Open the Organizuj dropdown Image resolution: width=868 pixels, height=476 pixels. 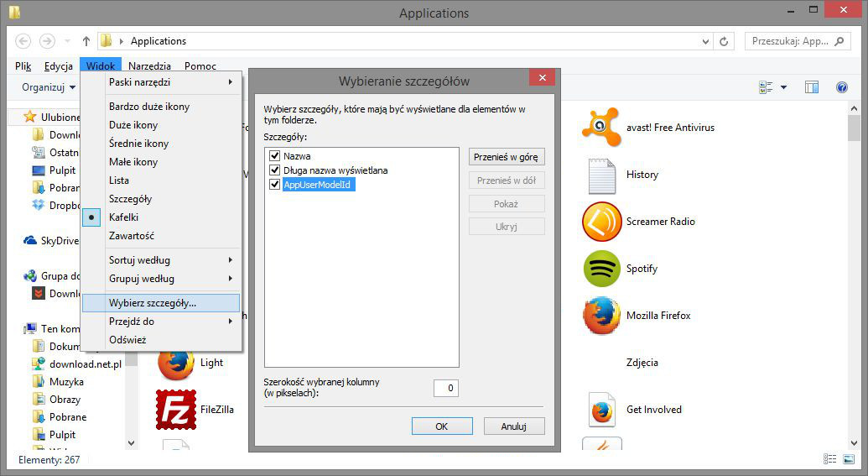click(49, 87)
